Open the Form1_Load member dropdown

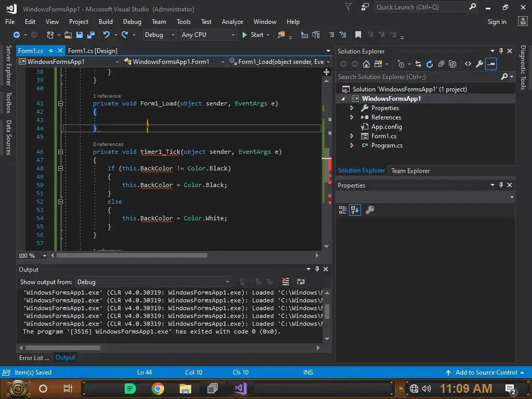[x=280, y=62]
